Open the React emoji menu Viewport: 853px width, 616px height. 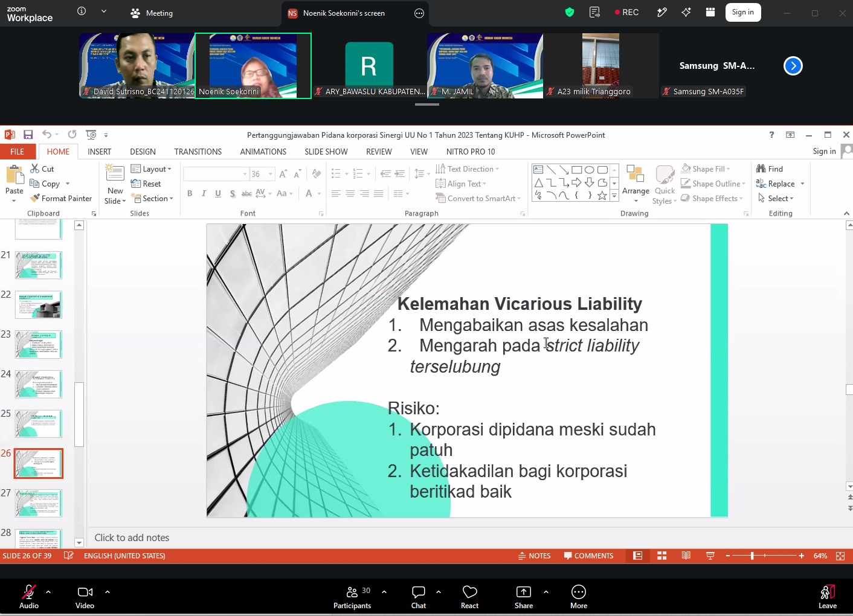[x=469, y=592]
